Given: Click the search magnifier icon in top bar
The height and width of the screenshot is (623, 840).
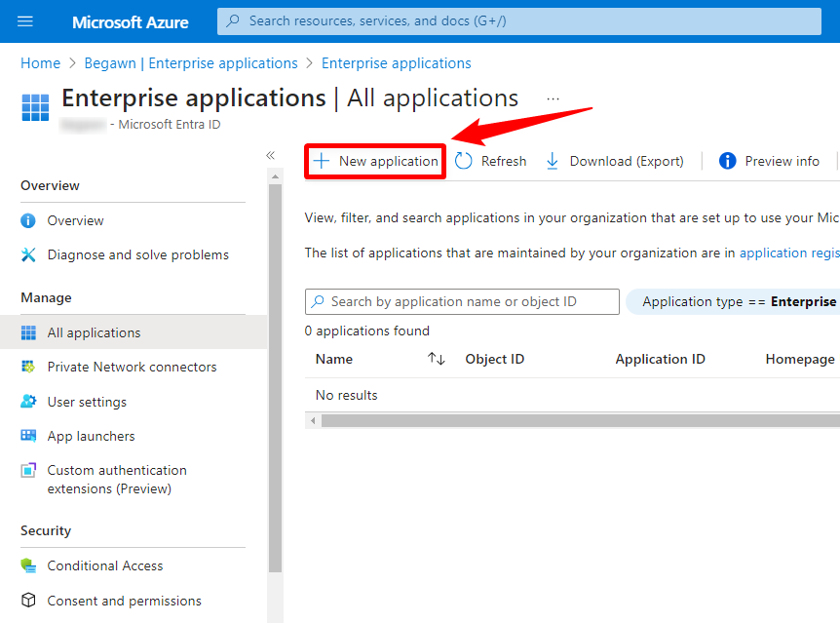Looking at the screenshot, I should 233,20.
